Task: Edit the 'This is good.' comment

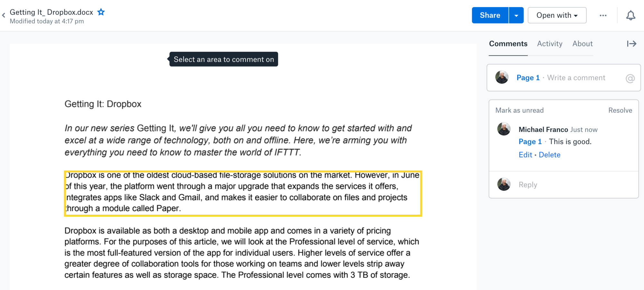Action: (526, 155)
